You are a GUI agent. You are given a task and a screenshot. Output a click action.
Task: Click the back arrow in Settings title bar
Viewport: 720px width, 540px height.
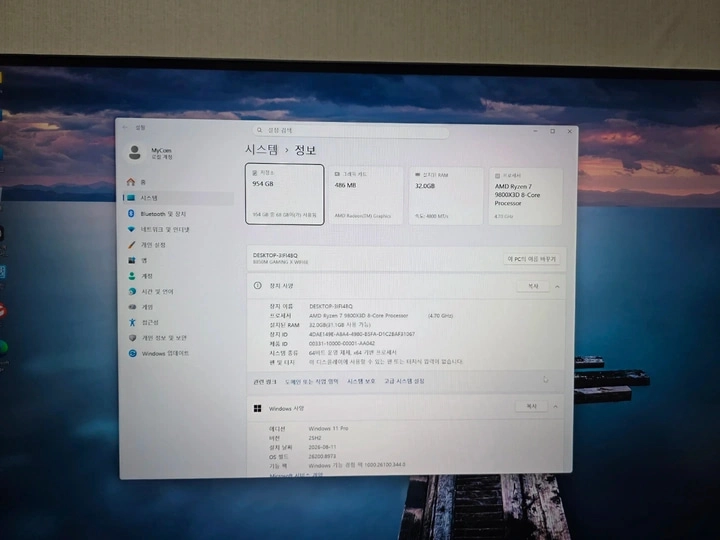point(125,127)
